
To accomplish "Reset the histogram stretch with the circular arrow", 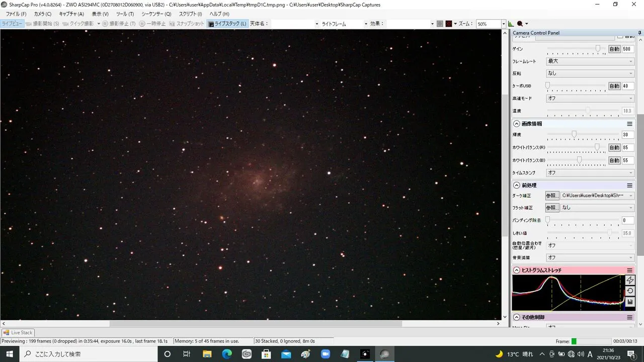I will click(630, 291).
